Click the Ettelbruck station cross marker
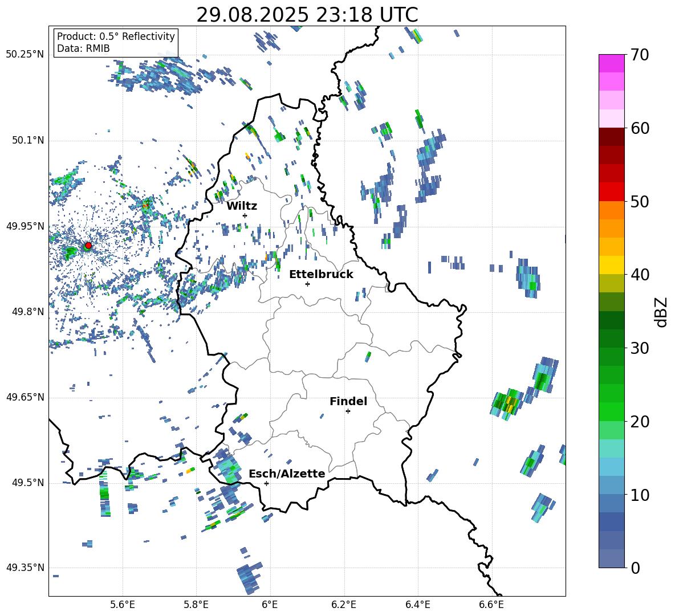Screen dimensions: 675x616 coord(307,284)
